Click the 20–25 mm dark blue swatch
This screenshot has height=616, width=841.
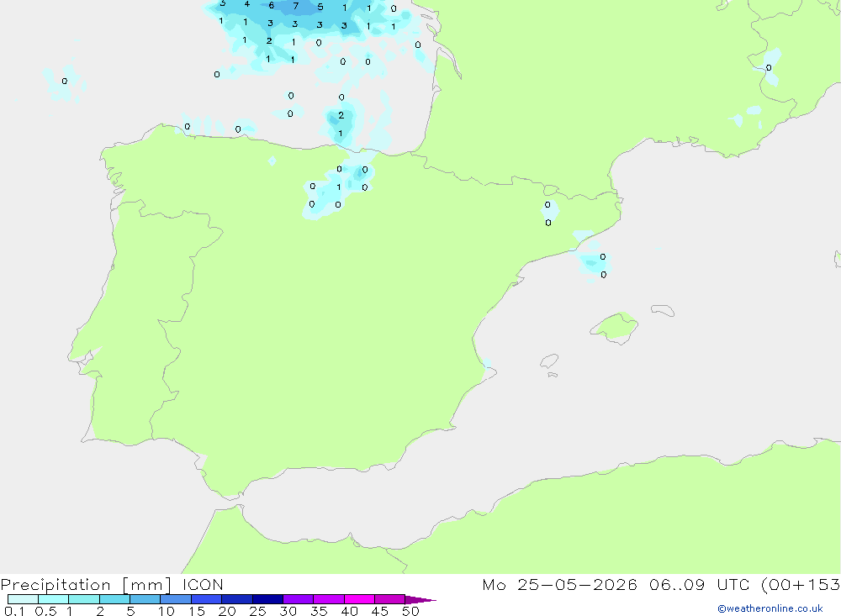point(236,599)
